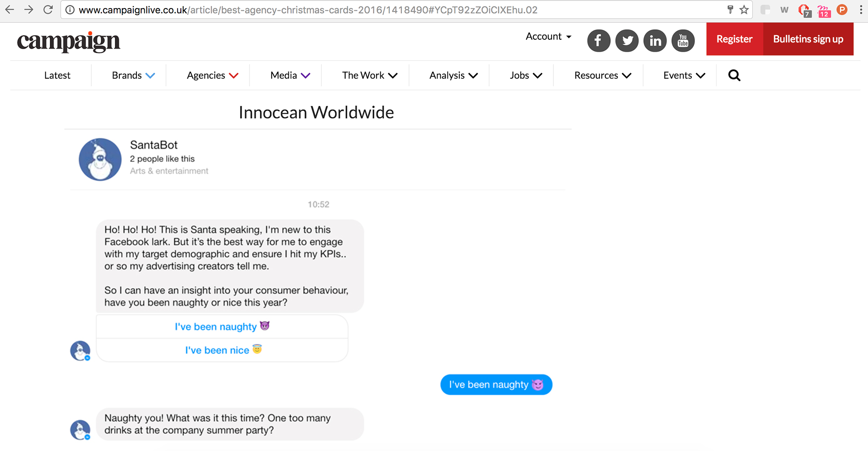Expand the Agencies menu

coord(212,75)
